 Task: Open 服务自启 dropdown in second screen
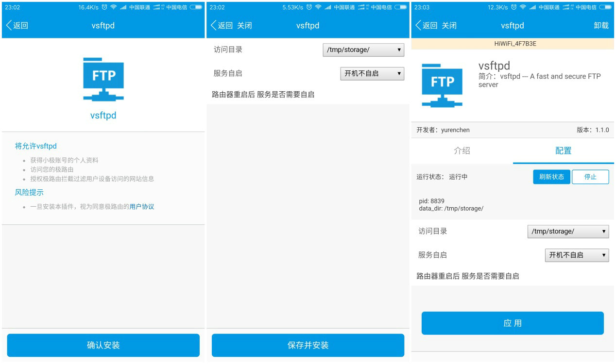click(372, 73)
